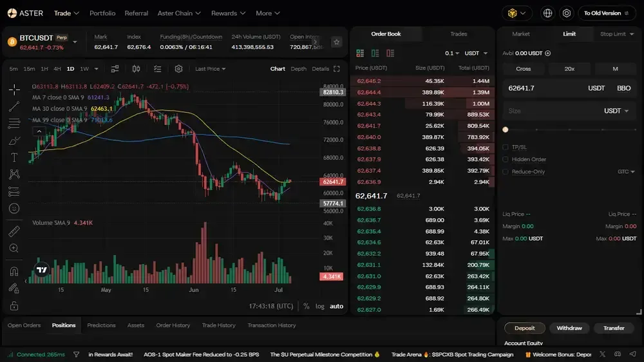The height and width of the screenshot is (362, 644).
Task: Show asks only order book view
Action: pos(390,53)
